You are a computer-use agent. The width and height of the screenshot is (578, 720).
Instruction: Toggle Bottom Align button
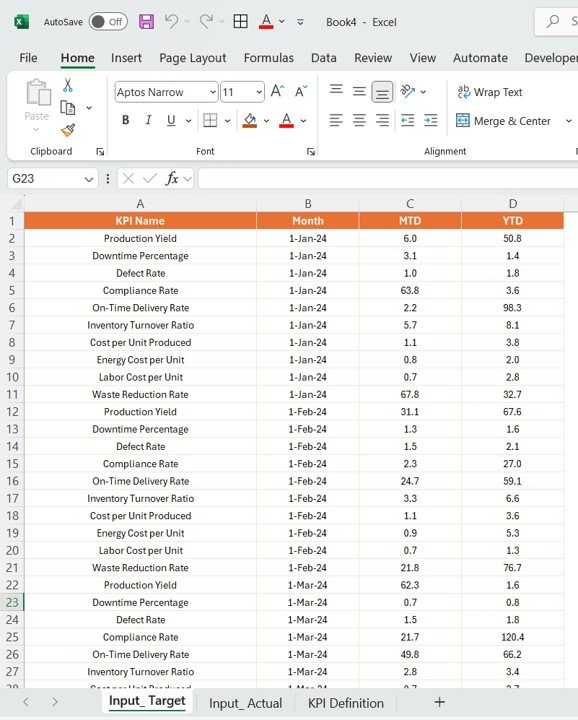[382, 92]
